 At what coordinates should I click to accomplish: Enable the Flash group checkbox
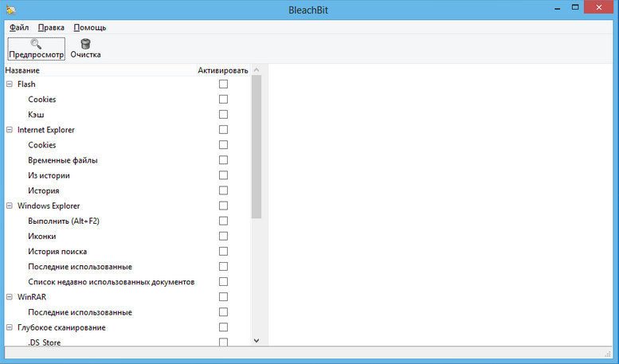pyautogui.click(x=223, y=84)
